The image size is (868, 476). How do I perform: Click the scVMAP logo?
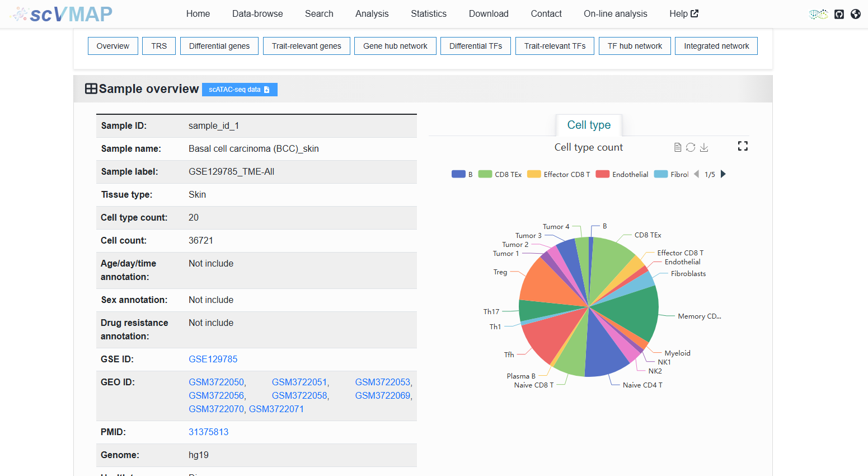(62, 14)
